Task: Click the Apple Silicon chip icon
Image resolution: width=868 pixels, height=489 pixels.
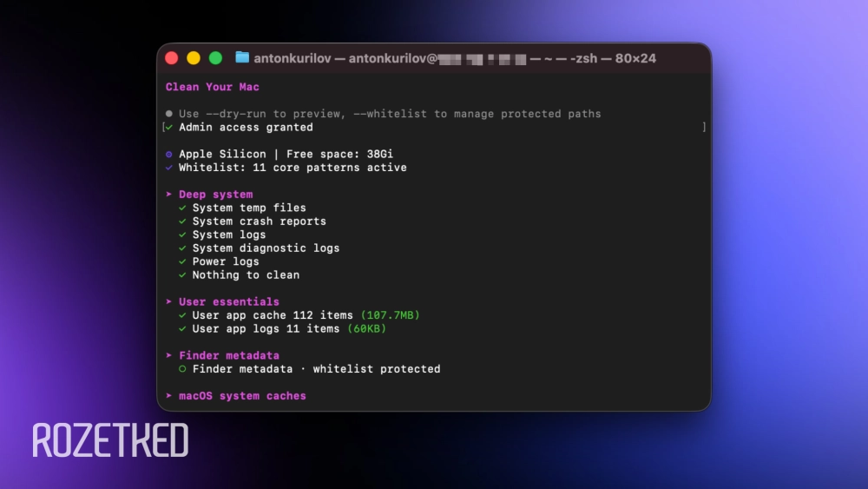Action: (169, 155)
